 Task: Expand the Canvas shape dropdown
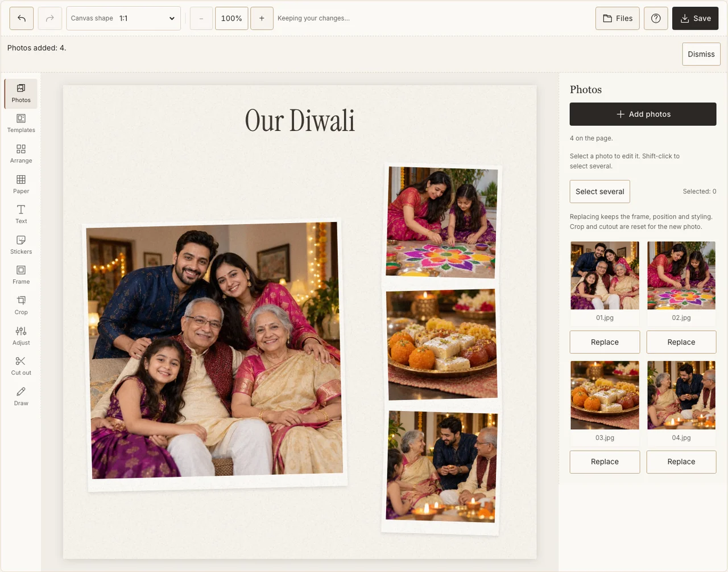[x=123, y=18]
